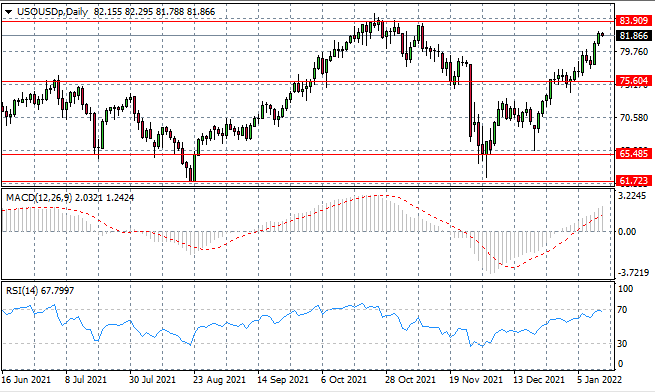Click the RSI(14) 67.7997 indicator label
655x392 pixels.
tap(40, 290)
